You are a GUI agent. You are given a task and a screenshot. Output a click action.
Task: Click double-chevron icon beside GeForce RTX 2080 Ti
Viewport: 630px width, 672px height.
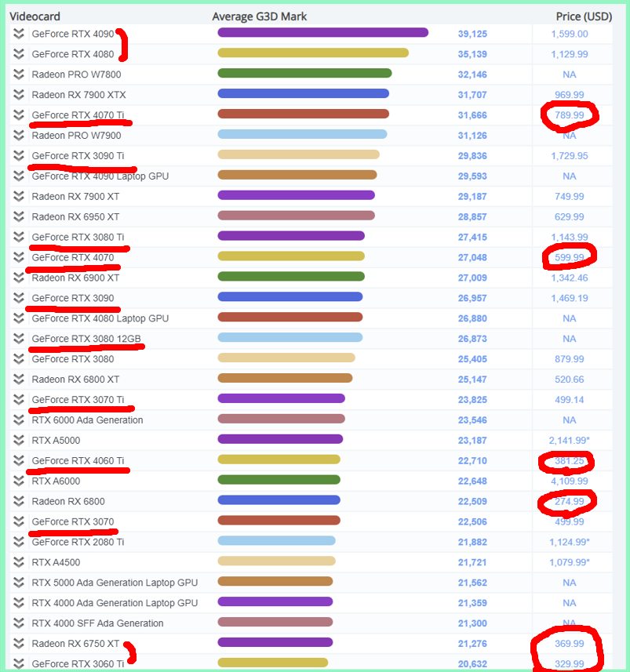pyautogui.click(x=19, y=542)
